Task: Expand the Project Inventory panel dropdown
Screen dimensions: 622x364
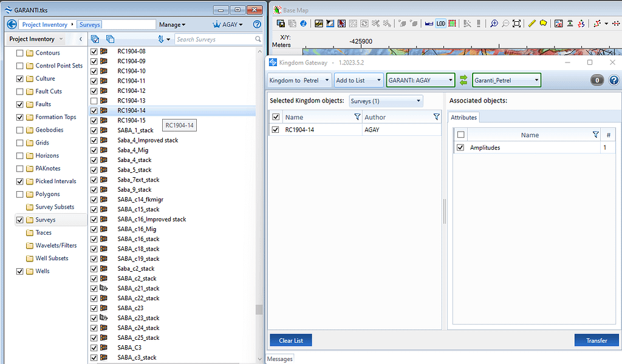Action: pyautogui.click(x=61, y=39)
